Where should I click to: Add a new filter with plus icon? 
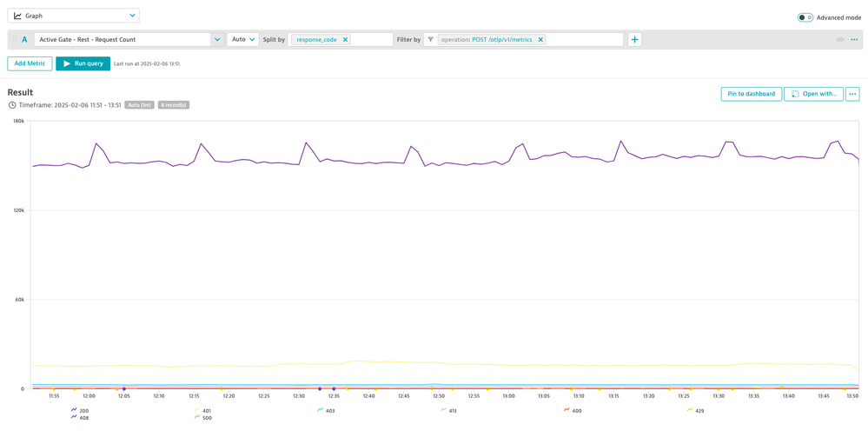[x=634, y=40]
